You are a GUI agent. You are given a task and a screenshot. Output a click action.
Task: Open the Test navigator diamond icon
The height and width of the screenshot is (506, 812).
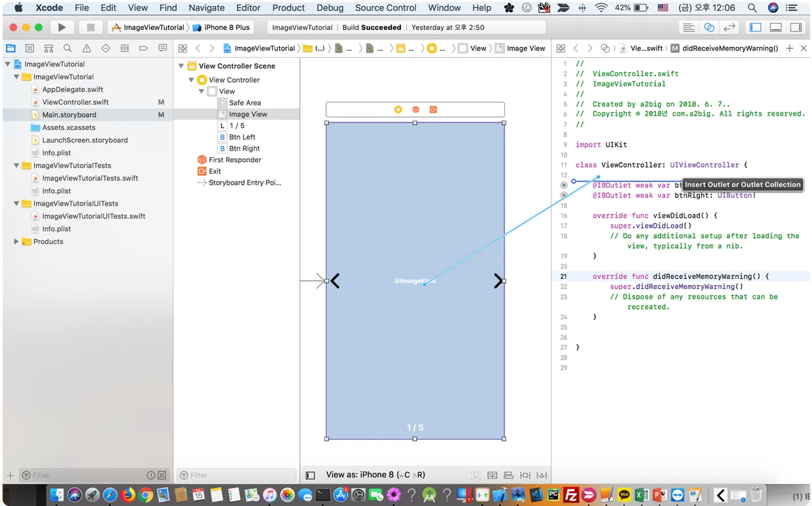click(106, 48)
